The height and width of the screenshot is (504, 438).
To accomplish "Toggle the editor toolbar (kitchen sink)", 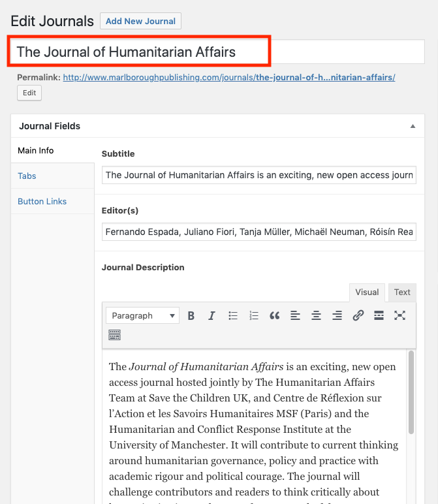I will [x=115, y=335].
